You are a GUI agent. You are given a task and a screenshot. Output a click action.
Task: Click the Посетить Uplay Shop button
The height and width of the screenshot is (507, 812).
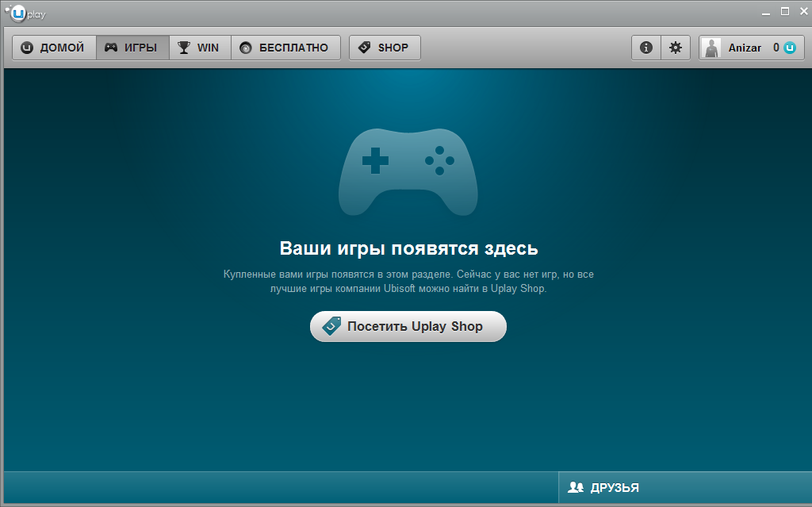(408, 326)
